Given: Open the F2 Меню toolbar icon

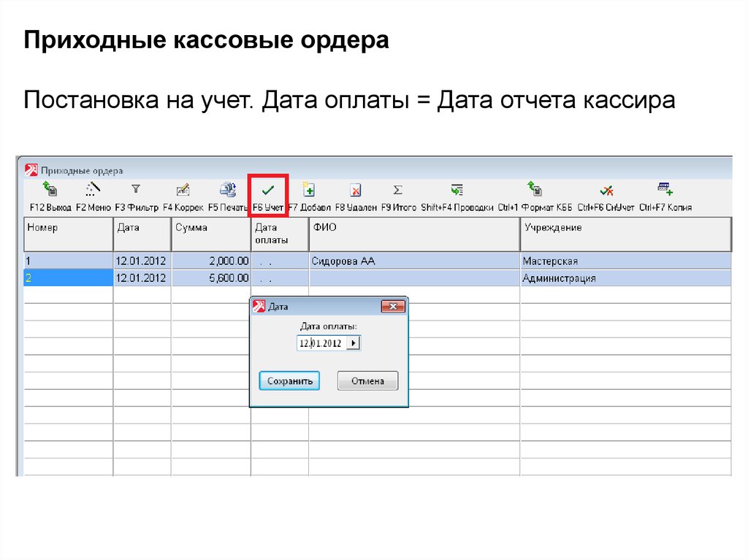Looking at the screenshot, I should (x=93, y=191).
